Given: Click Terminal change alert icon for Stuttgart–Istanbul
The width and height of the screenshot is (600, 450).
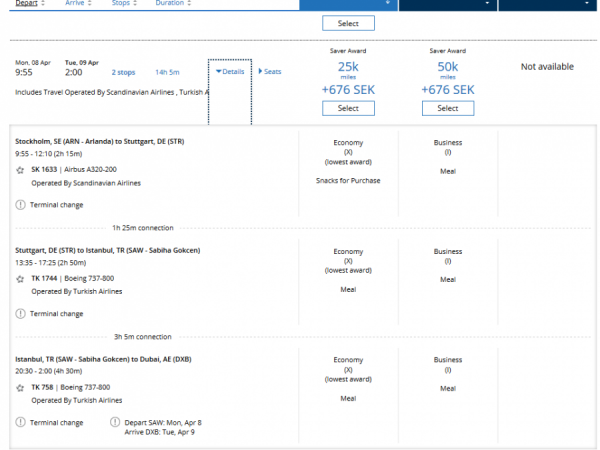Looking at the screenshot, I should click(21, 314).
